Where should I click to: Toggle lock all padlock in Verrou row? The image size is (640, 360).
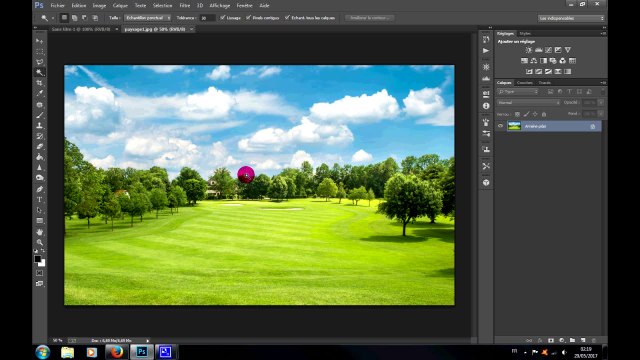pyautogui.click(x=544, y=114)
